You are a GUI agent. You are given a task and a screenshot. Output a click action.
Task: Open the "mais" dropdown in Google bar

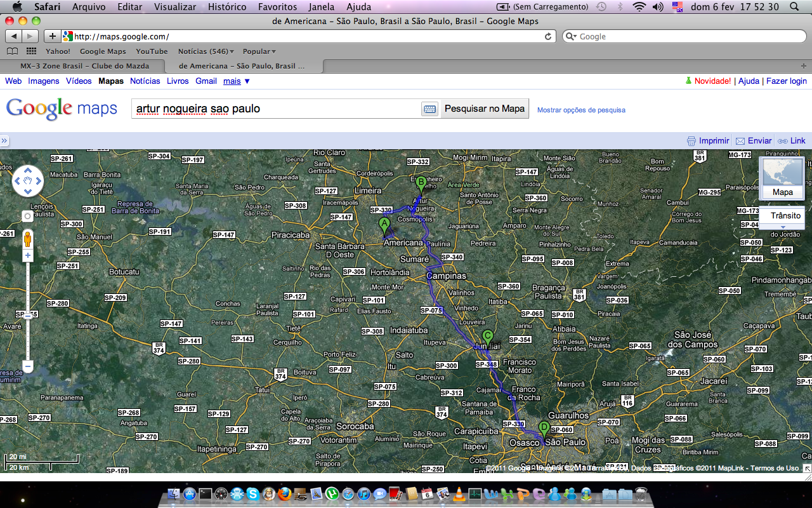[237, 81]
